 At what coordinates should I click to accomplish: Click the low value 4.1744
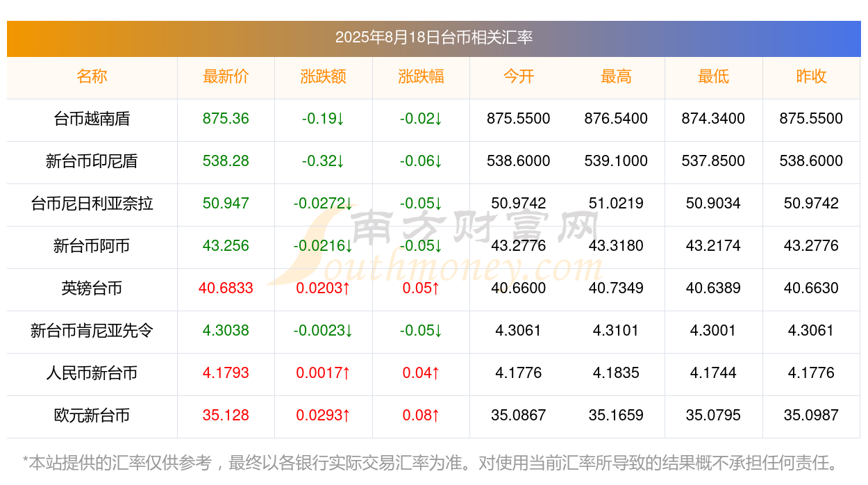click(713, 373)
